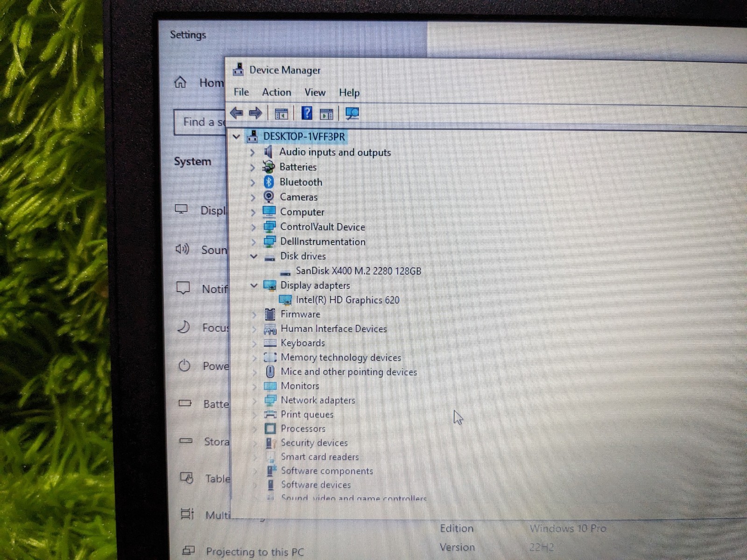Select the Software devices row
This screenshot has width=747, height=560.
(316, 485)
